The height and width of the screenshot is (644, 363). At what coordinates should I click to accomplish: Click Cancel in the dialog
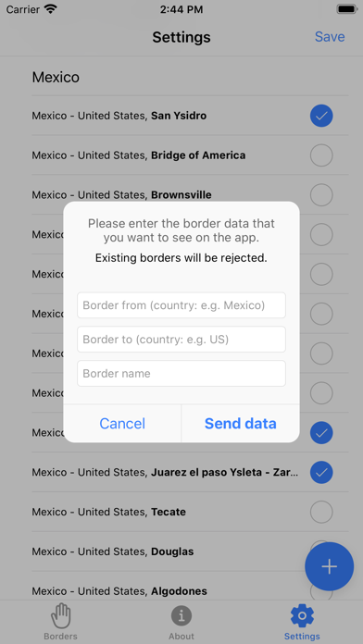pyautogui.click(x=122, y=424)
